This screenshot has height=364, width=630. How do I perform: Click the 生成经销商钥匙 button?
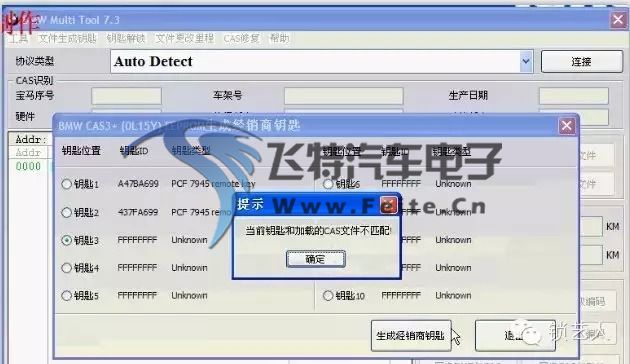pyautogui.click(x=411, y=335)
